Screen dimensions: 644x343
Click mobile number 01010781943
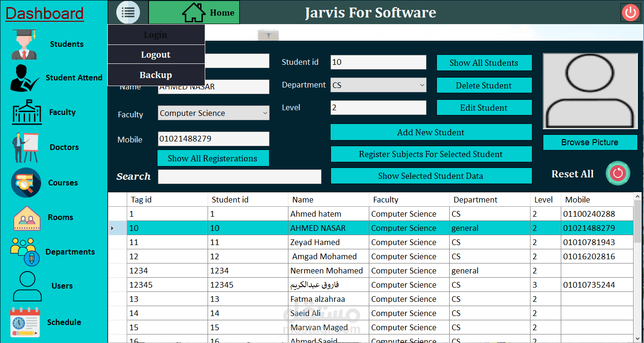click(x=597, y=242)
